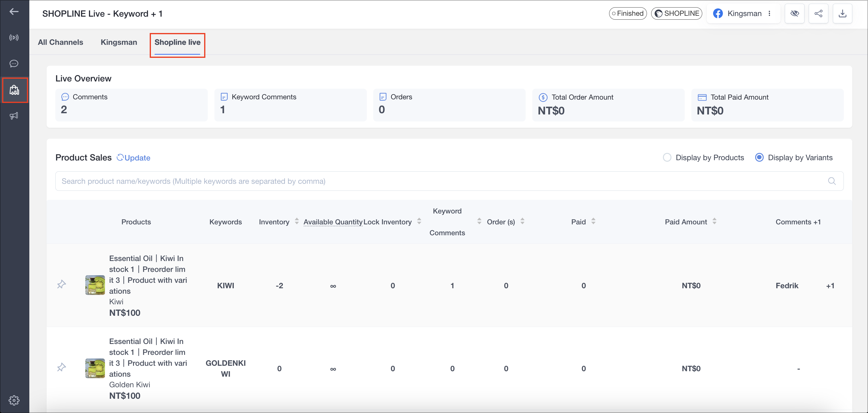This screenshot has height=413, width=868.
Task: Click the Available Quantity header
Action: click(x=333, y=222)
